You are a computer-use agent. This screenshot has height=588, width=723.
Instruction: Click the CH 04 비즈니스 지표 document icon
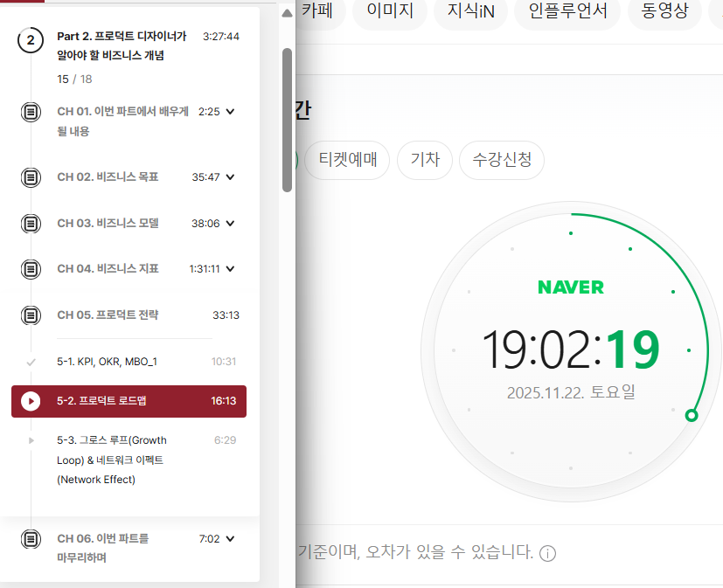point(31,269)
